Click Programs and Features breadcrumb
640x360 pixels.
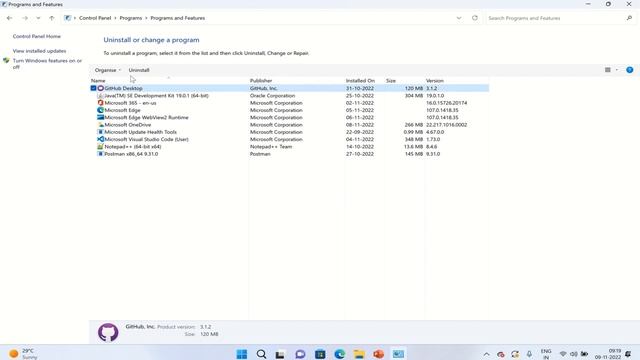click(178, 18)
